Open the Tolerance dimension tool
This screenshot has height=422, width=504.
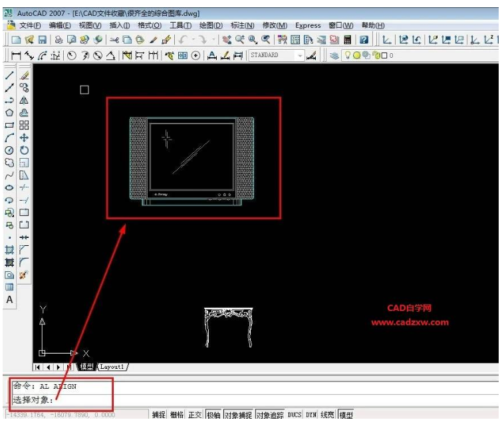(183, 56)
